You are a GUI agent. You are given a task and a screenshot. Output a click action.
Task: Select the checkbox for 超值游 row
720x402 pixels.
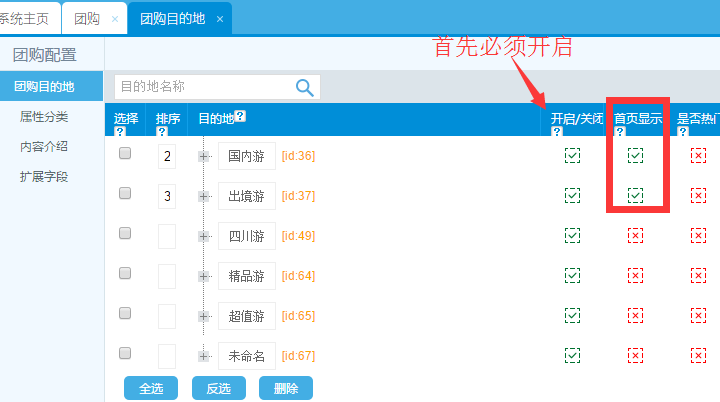125,313
